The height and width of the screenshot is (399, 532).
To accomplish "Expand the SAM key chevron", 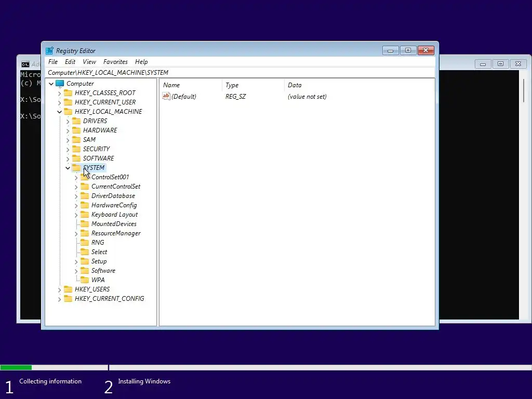I will (x=68, y=140).
